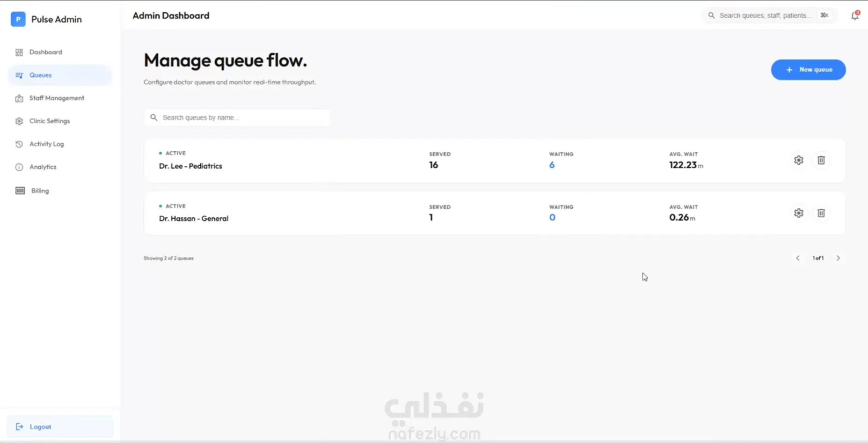Open the notifications bell
The image size is (868, 443).
point(855,15)
